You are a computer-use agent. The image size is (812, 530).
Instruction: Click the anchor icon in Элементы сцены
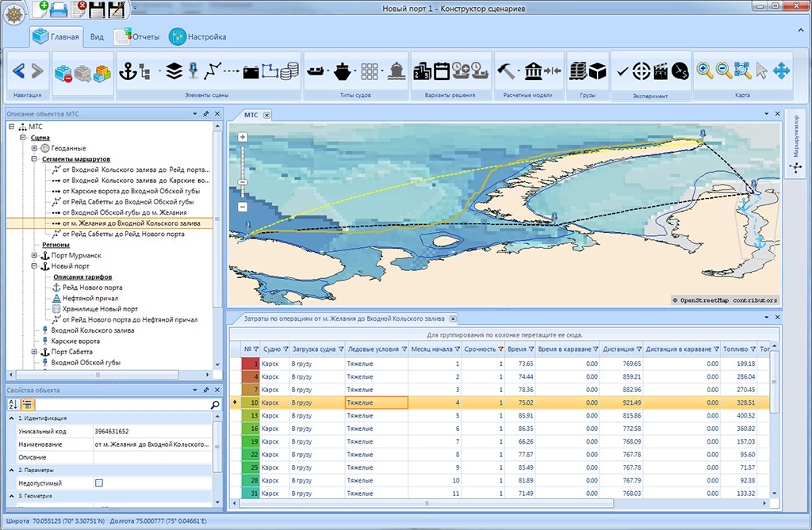coord(126,71)
